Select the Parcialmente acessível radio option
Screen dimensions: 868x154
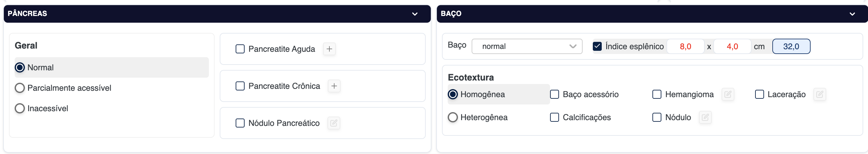20,88
